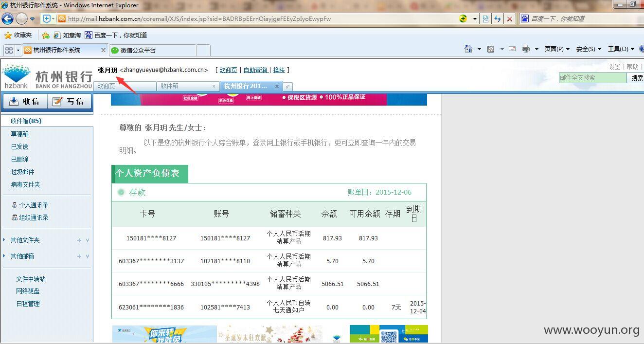Screen dimensions: 644x344
Task: Switch to the 欢迎页 mail tab
Action: 125,86
